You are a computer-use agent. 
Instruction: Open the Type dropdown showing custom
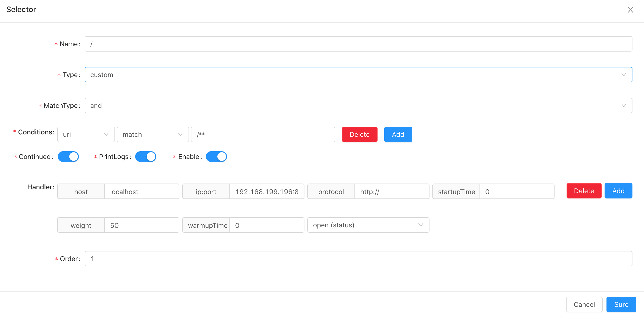pos(358,75)
